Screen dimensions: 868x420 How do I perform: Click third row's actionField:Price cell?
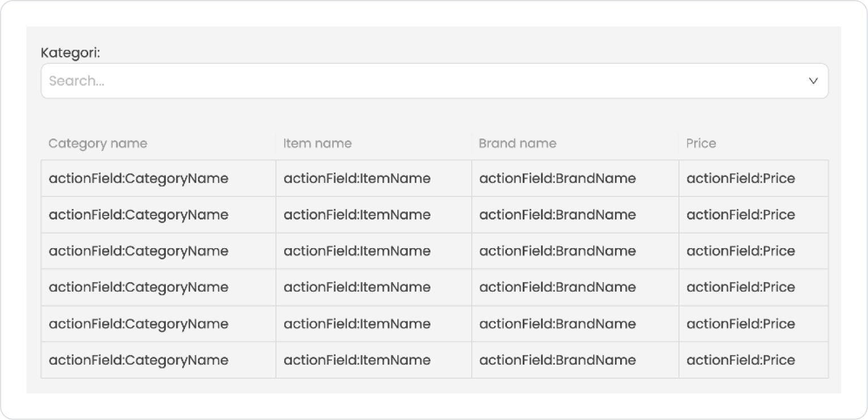pos(741,251)
